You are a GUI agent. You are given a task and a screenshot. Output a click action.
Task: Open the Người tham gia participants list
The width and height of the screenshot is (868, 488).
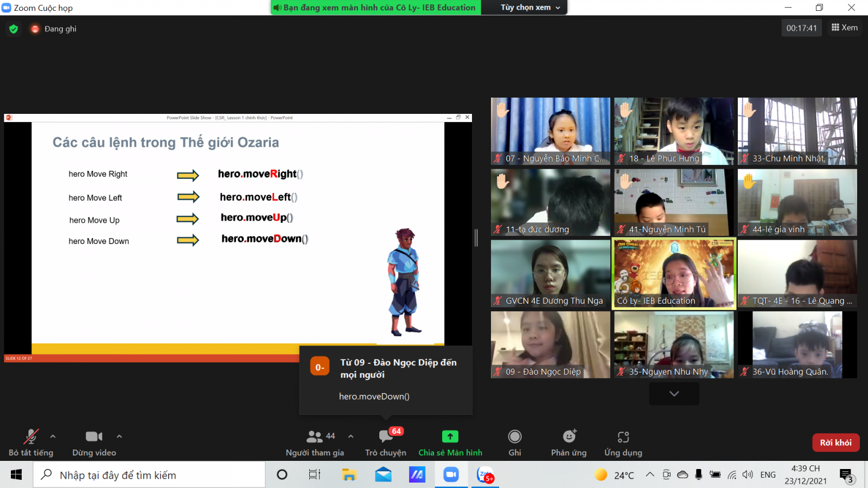315,442
